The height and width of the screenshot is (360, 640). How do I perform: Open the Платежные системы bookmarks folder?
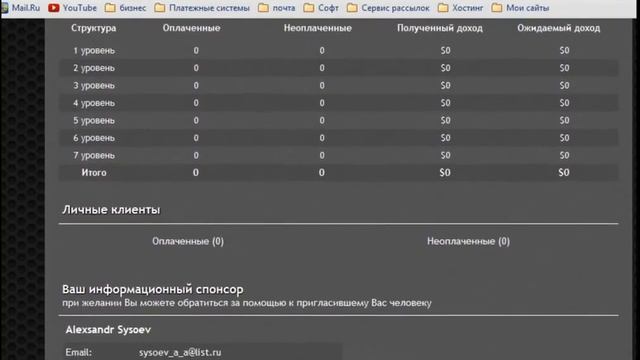click(x=202, y=8)
